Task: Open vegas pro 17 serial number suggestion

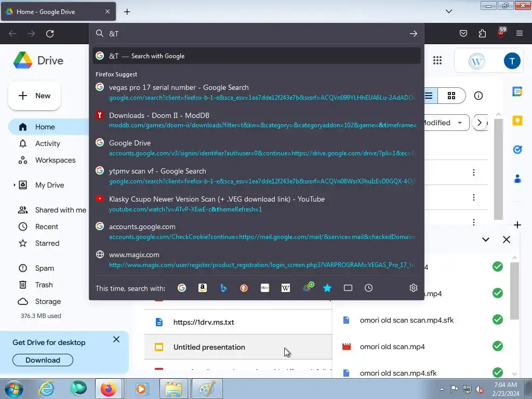Action: pos(257,92)
